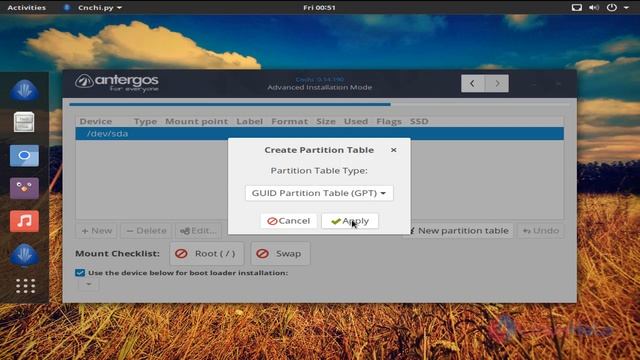Click the volume icon in top bar
Image resolution: width=640 pixels, height=360 pixels.
(594, 7)
